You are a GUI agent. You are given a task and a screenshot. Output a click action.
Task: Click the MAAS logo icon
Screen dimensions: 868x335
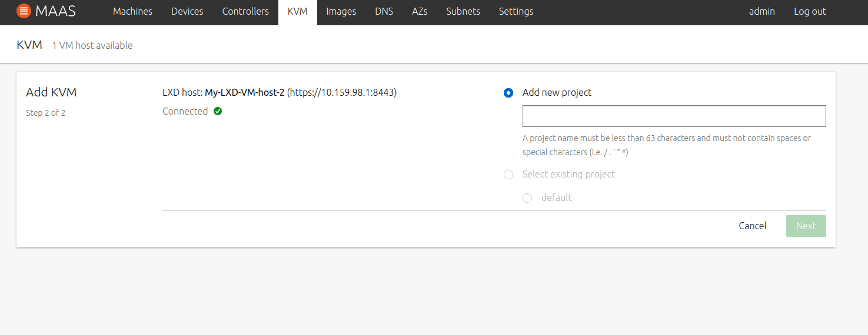pyautogui.click(x=24, y=11)
